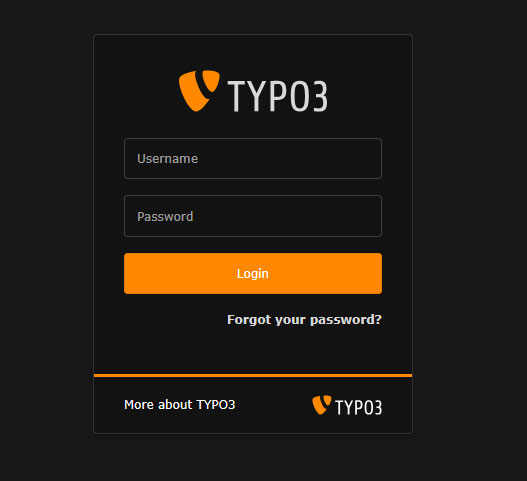The height and width of the screenshot is (481, 527).
Task: Click the orange TYPO3 shield logo at top
Action: click(x=199, y=90)
